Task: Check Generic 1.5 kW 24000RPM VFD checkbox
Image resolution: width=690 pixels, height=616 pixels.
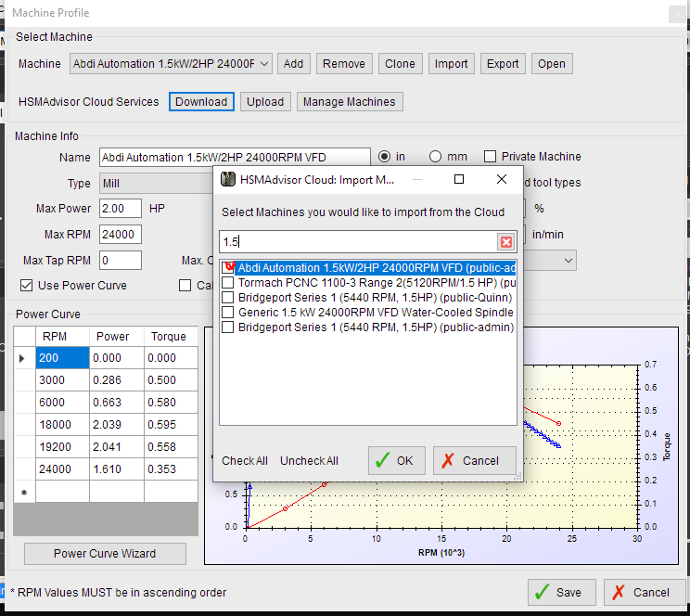Action: pyautogui.click(x=228, y=313)
